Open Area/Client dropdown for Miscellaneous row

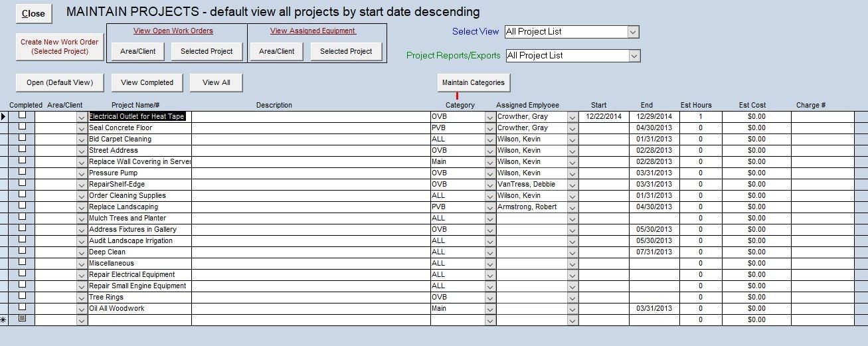[x=82, y=264]
